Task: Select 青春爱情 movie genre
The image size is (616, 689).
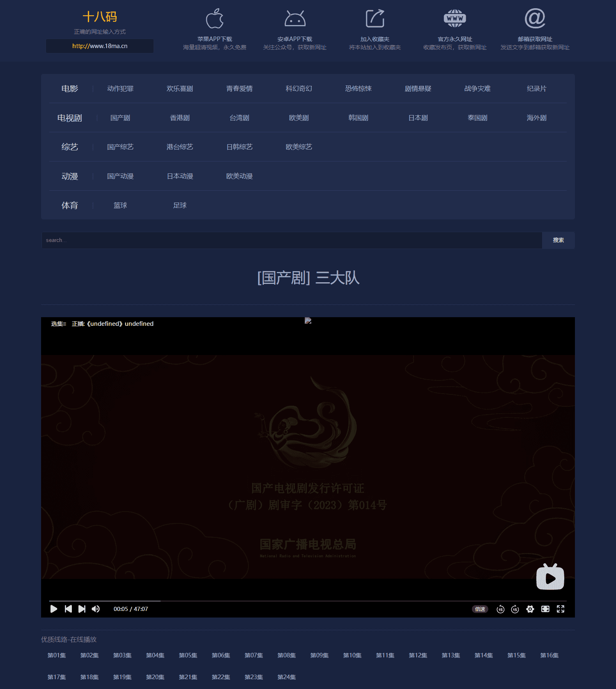Action: [x=239, y=89]
